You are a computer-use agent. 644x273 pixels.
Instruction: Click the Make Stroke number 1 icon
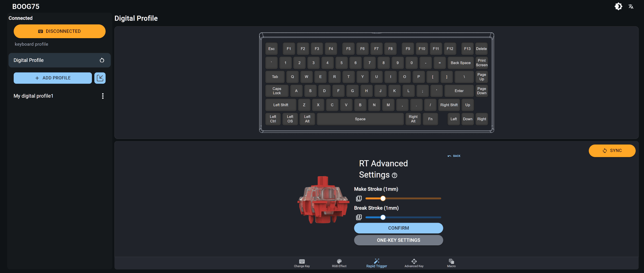pos(359,198)
